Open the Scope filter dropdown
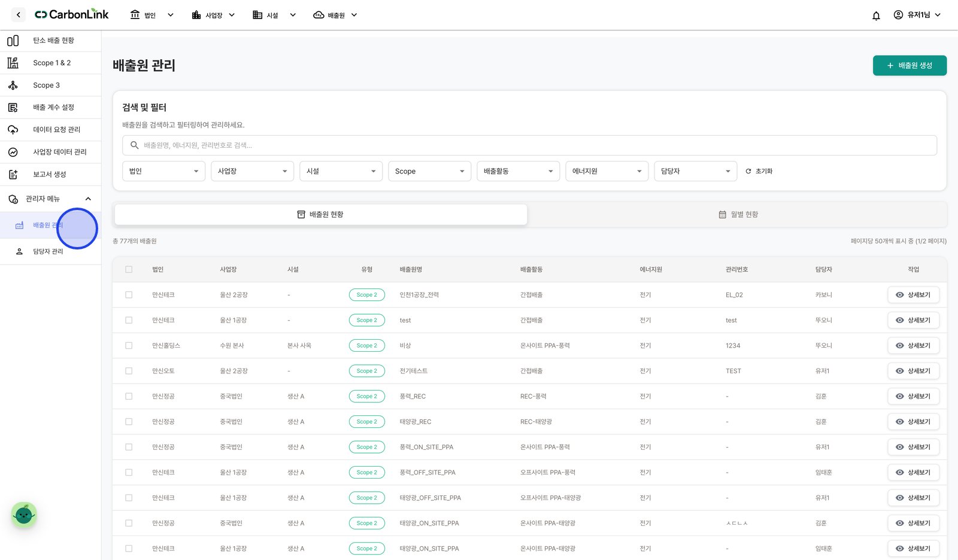Viewport: 958px width, 560px height. [429, 171]
